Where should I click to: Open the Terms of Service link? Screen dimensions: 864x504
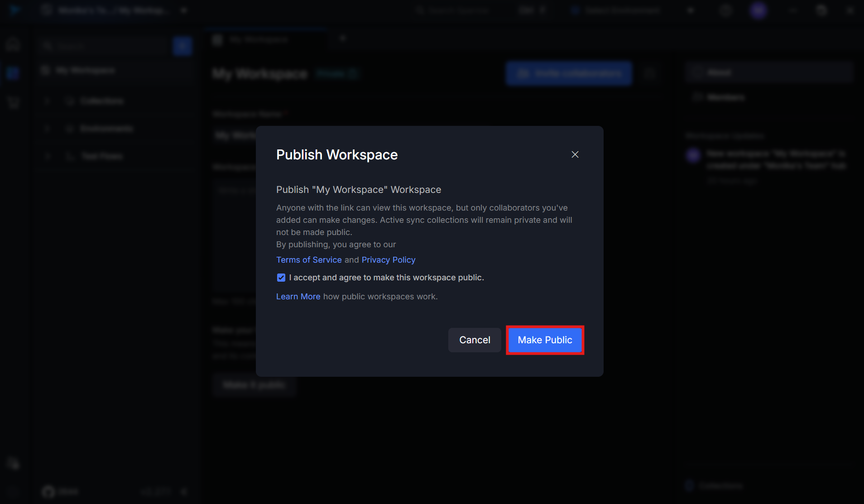point(309,260)
